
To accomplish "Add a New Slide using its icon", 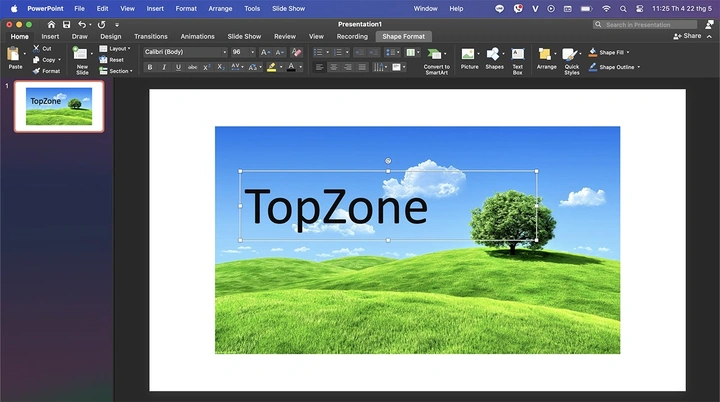I will tap(80, 54).
